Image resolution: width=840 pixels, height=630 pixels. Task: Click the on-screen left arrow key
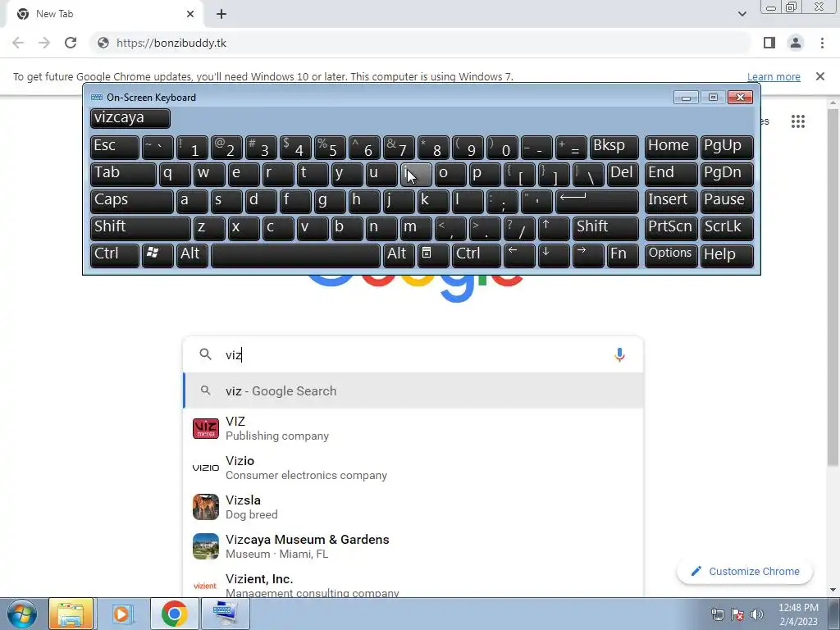tap(519, 255)
